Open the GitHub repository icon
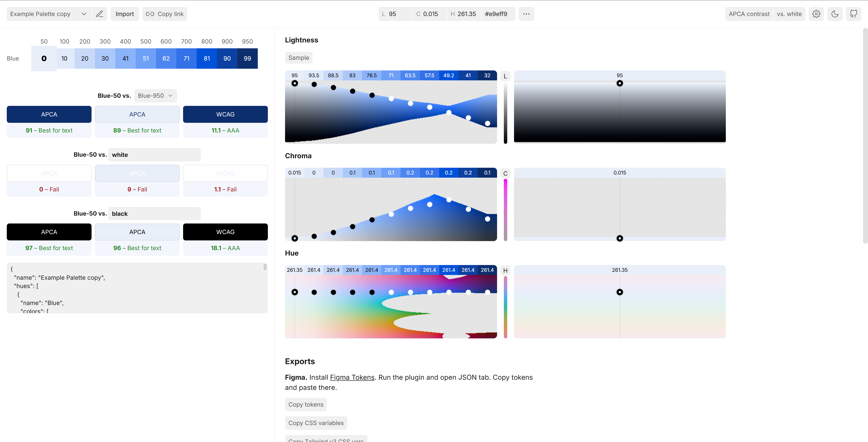Screen dimensions: 868x442 point(853,14)
